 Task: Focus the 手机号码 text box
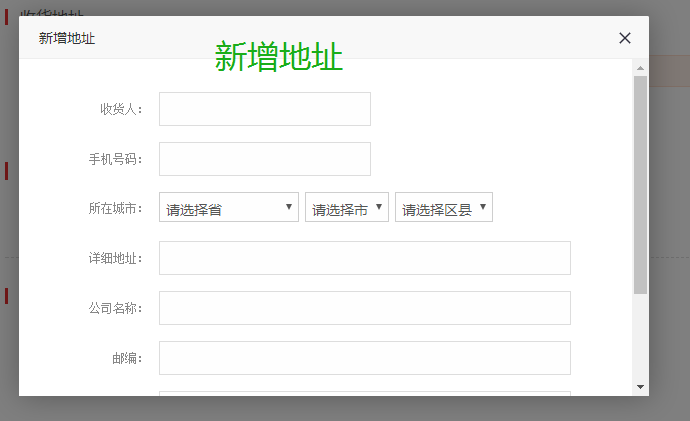click(x=265, y=159)
